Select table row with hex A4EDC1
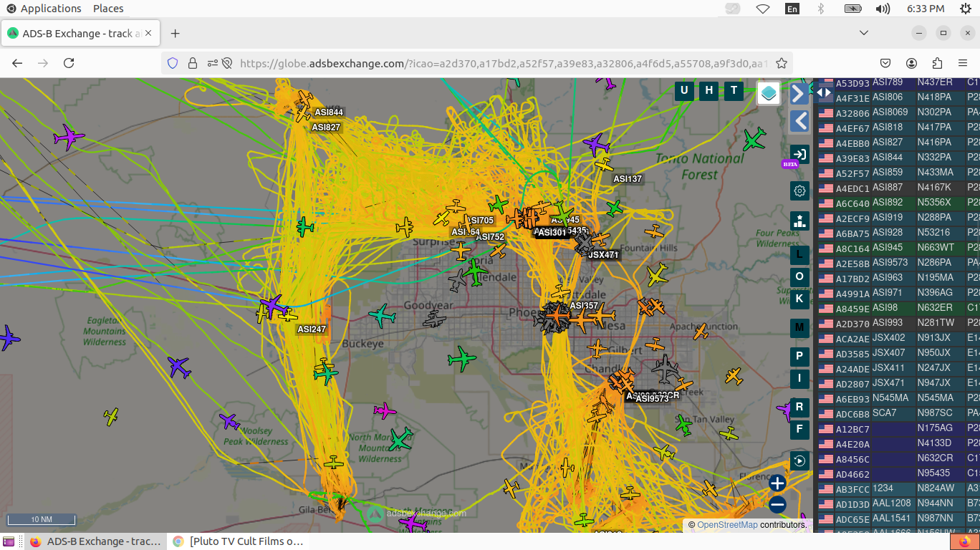Viewport: 980px width, 550px height. pos(898,188)
